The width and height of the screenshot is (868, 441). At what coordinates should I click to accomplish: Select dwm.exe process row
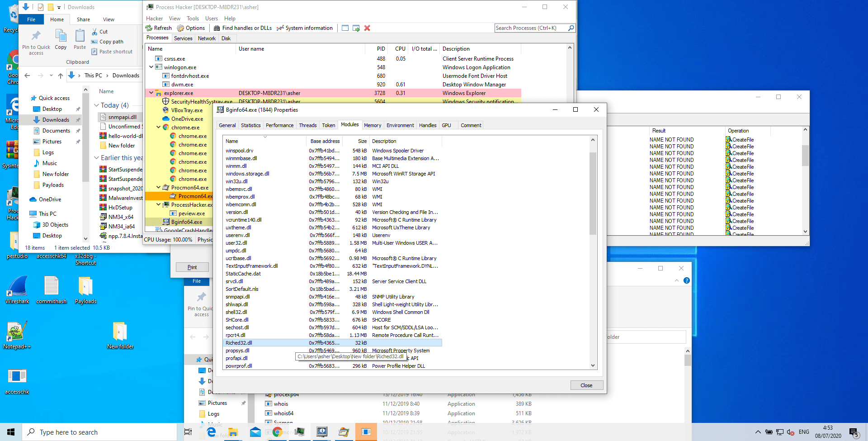333,85
